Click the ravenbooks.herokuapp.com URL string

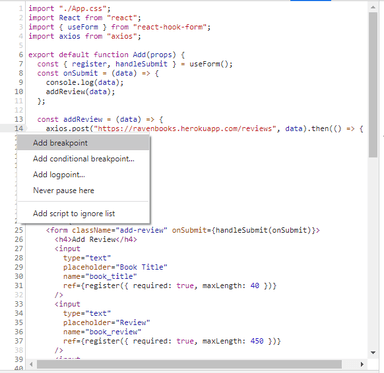point(185,129)
